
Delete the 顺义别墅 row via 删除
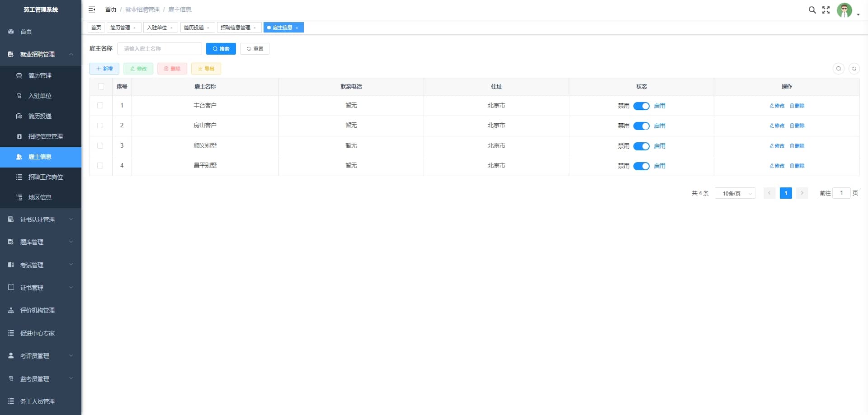click(x=797, y=146)
